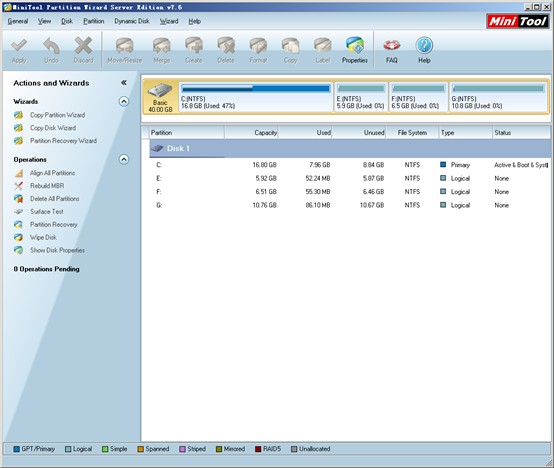
Task: Select the Move/Resize partition tool
Action: [124, 51]
